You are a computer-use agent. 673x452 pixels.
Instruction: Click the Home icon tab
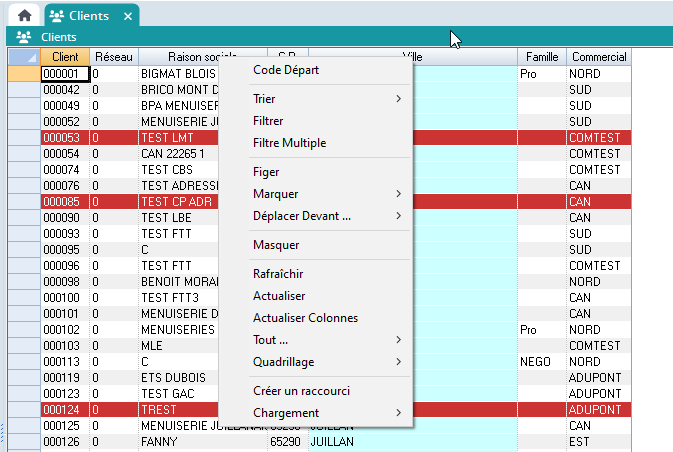24,16
